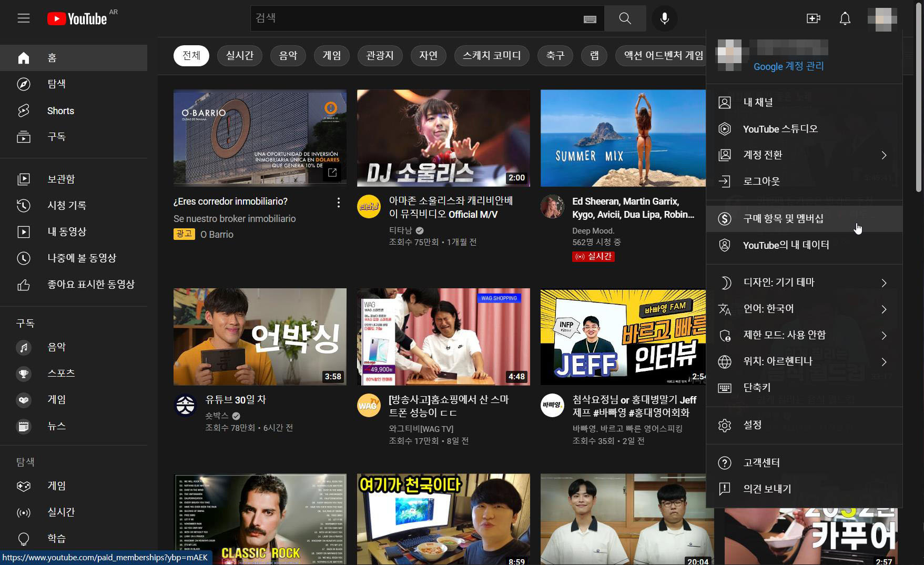Open more options on O Barrio ad
Screen dimensions: 924x565
[x=338, y=203]
